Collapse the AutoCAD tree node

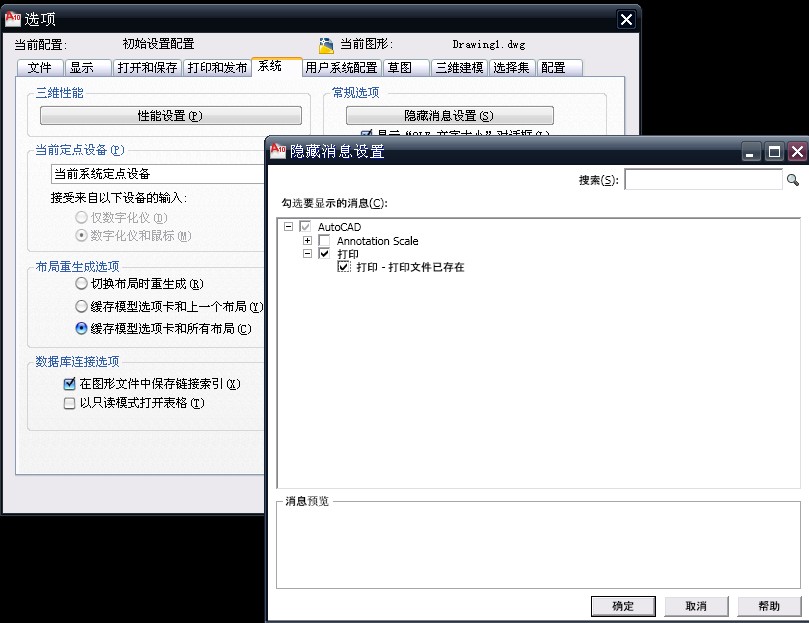(288, 226)
